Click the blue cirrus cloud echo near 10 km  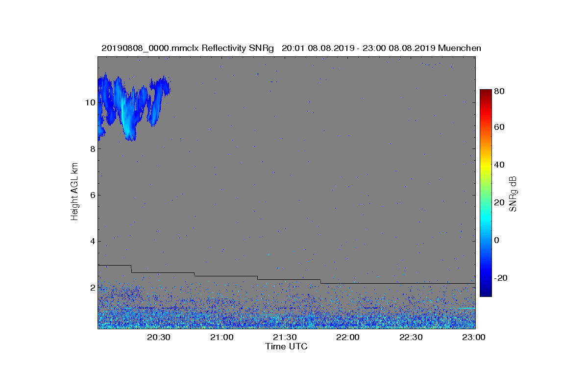coord(128,108)
